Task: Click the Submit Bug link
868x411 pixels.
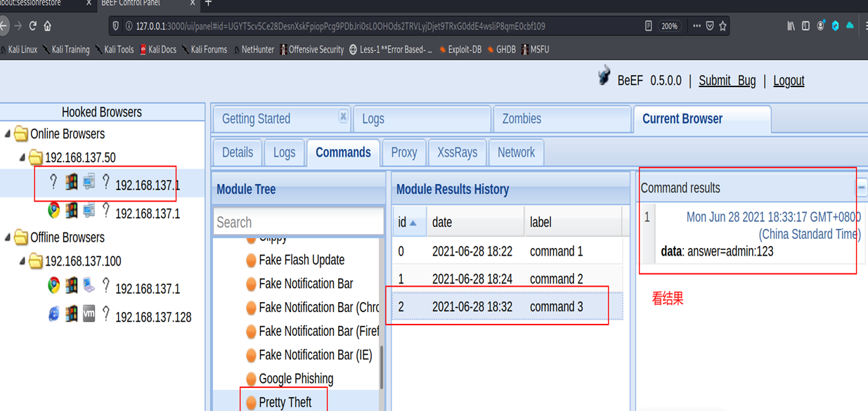Action: [x=727, y=81]
